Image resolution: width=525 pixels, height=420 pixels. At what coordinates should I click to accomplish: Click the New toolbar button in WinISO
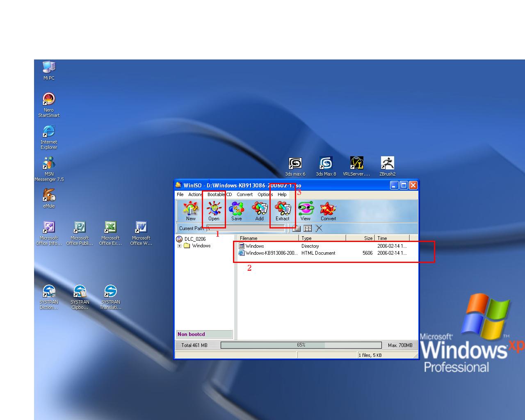191,211
